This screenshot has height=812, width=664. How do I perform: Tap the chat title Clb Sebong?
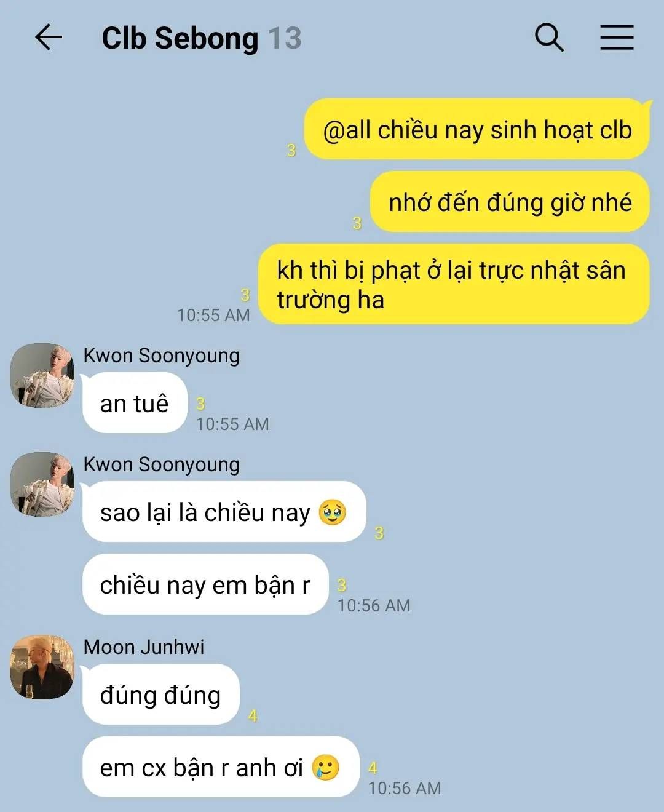180,38
